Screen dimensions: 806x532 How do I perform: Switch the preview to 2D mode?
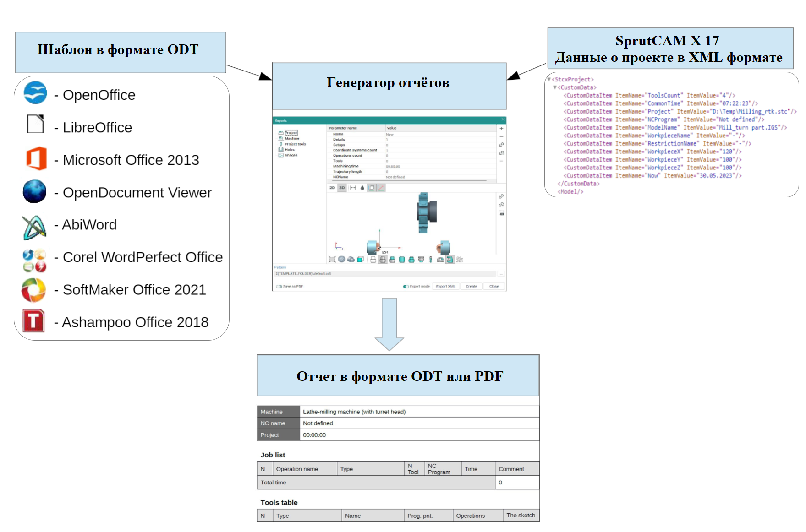pos(332,188)
